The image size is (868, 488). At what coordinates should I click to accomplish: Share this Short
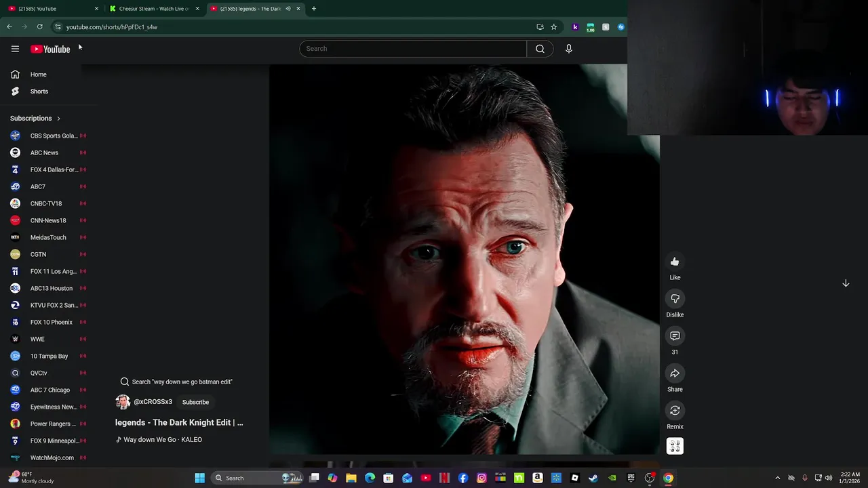(675, 373)
